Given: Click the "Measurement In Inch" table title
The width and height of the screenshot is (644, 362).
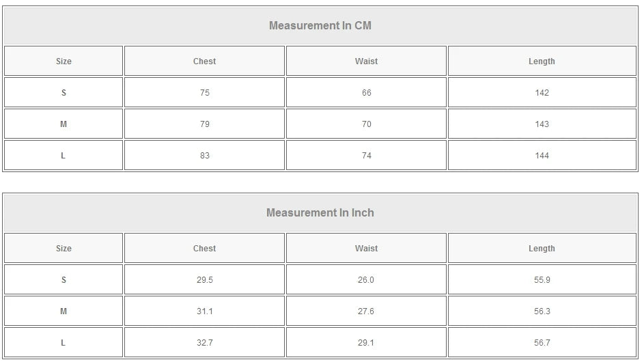Looking at the screenshot, I should (320, 213).
